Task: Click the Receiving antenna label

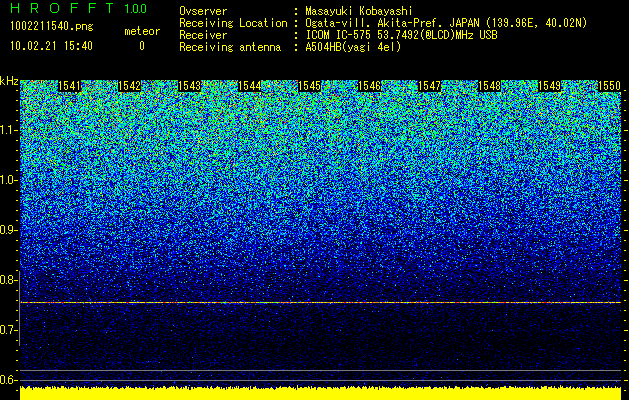Action: point(230,47)
